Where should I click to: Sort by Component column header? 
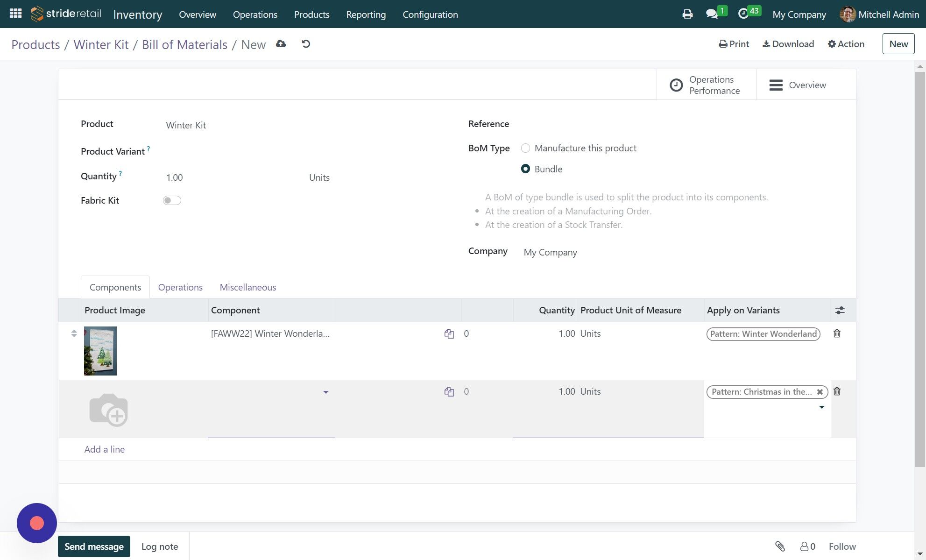(x=271, y=310)
